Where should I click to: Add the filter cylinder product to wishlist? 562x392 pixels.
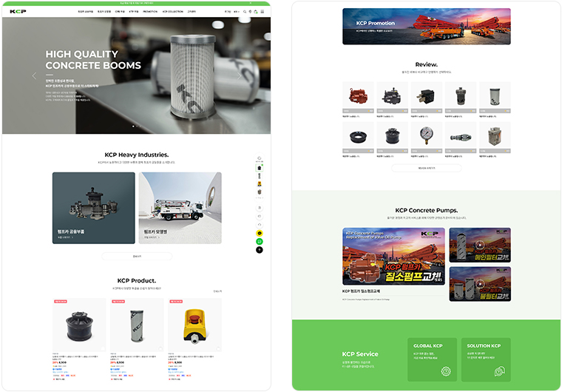(x=160, y=348)
